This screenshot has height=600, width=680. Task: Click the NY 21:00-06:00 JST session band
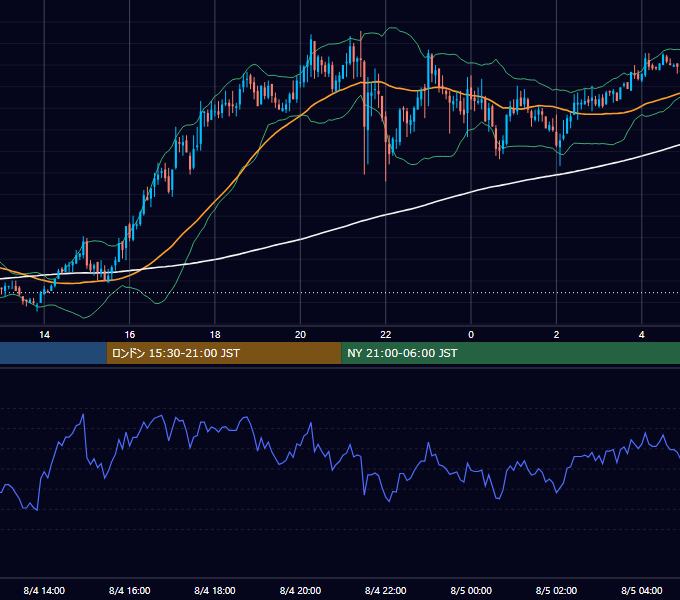tap(510, 353)
